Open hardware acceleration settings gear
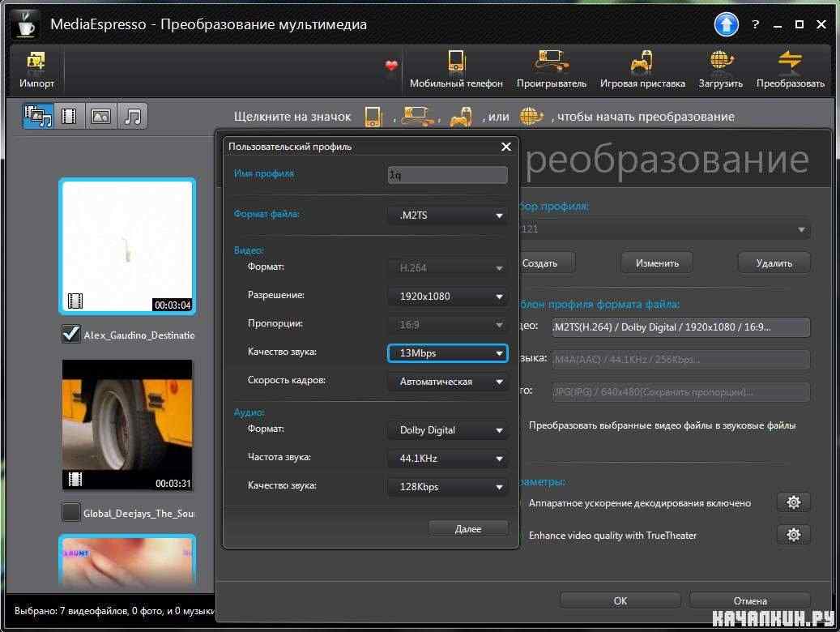 793,502
